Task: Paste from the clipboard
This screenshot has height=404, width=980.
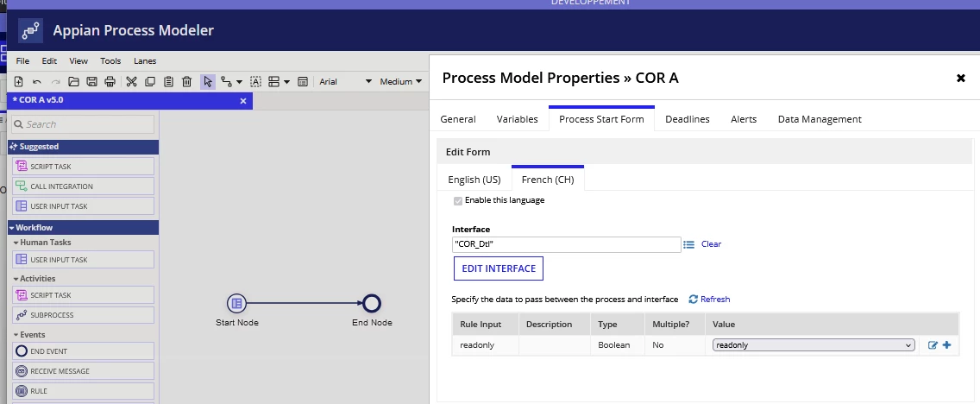Action: tap(168, 82)
